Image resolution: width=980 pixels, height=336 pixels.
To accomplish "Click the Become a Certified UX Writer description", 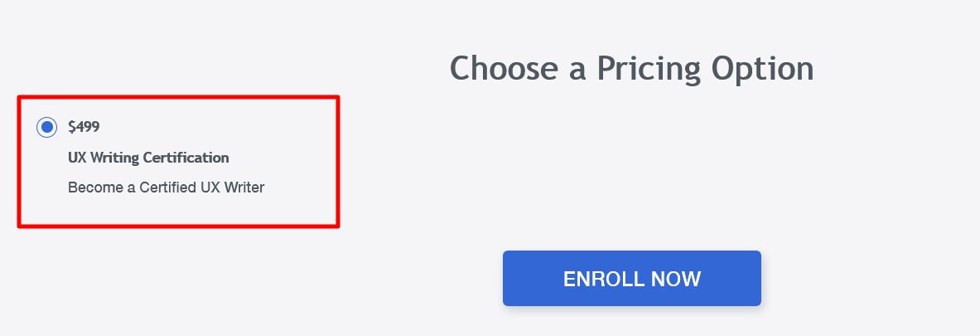I will 166,187.
